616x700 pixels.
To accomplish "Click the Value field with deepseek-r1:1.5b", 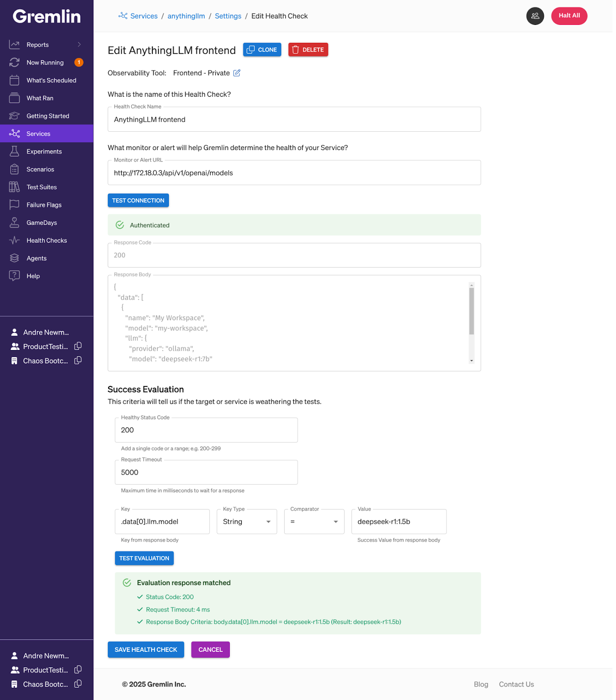I will (399, 521).
